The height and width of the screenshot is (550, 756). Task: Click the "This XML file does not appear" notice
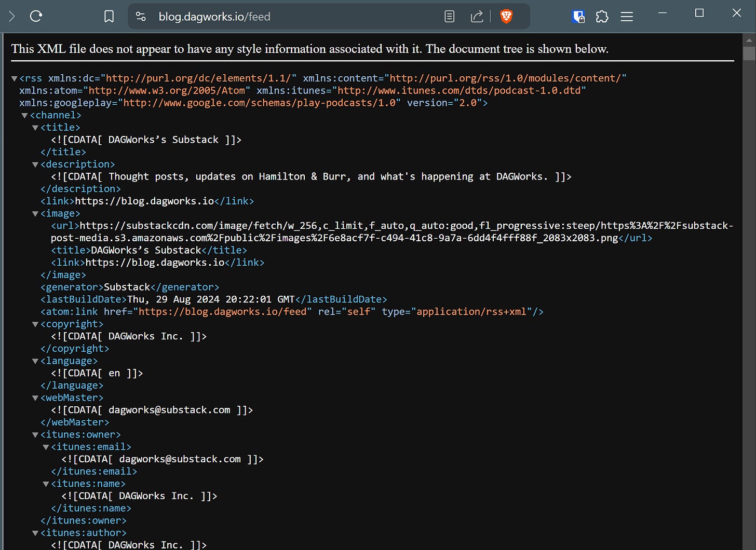[309, 49]
